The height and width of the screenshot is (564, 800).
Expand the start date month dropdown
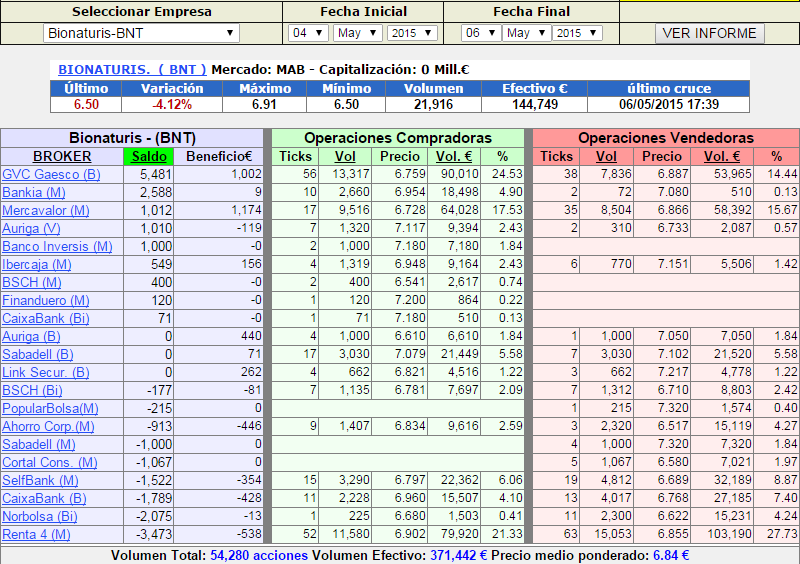tap(357, 33)
